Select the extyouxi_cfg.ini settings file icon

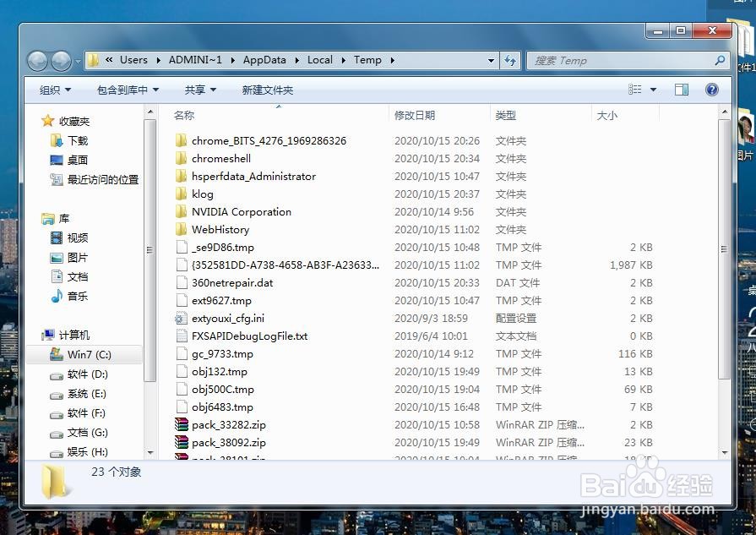(x=181, y=319)
